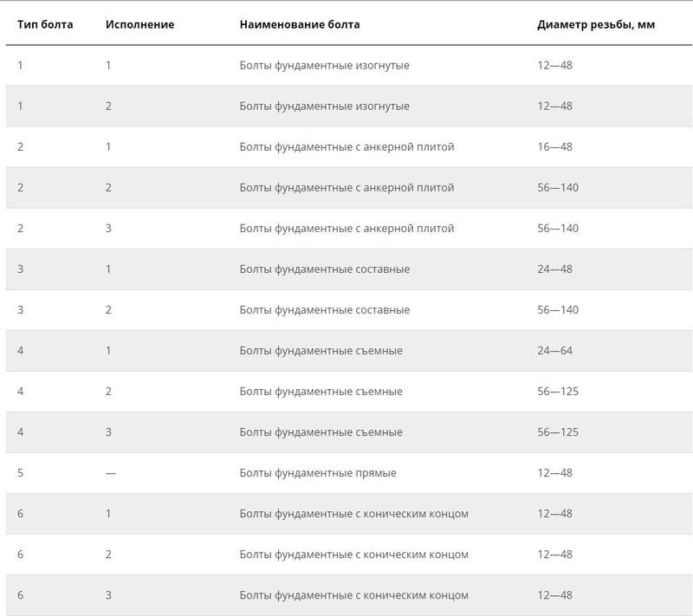Click the 'Диаметр резьбы, мм' header
Image resolution: width=693 pixels, height=616 pixels.
click(595, 24)
